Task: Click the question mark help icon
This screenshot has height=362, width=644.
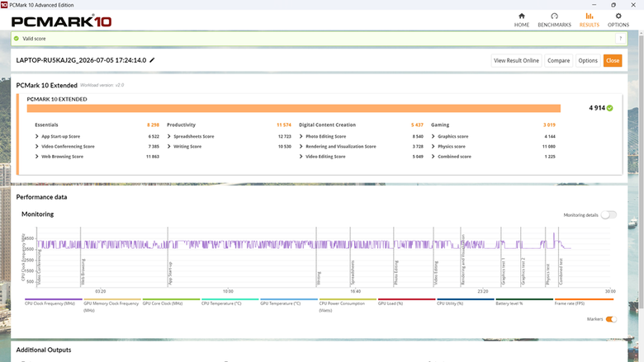Action: 621,39
